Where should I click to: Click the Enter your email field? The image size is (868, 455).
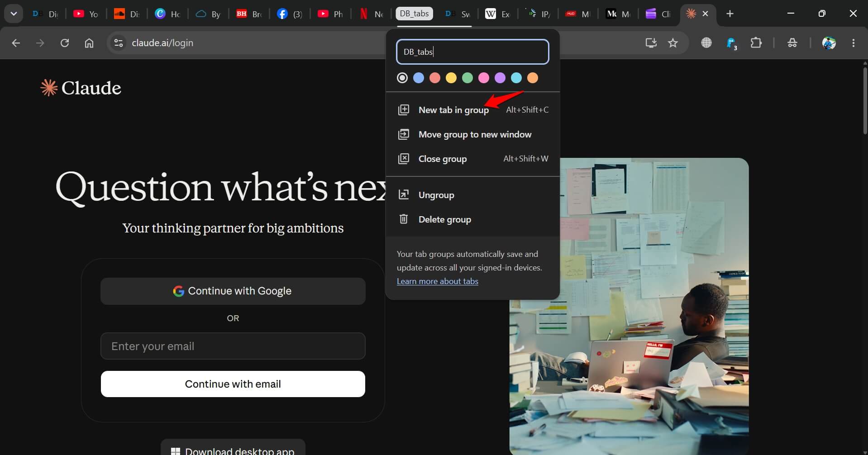point(233,346)
